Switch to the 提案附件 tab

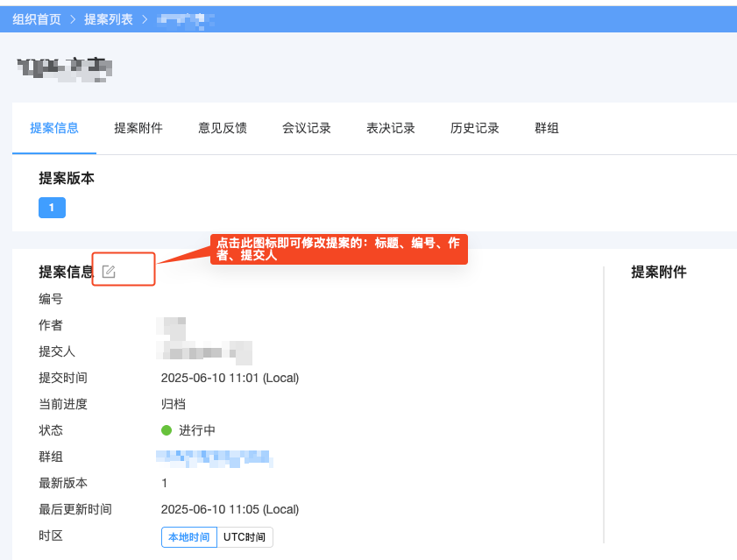pos(138,128)
